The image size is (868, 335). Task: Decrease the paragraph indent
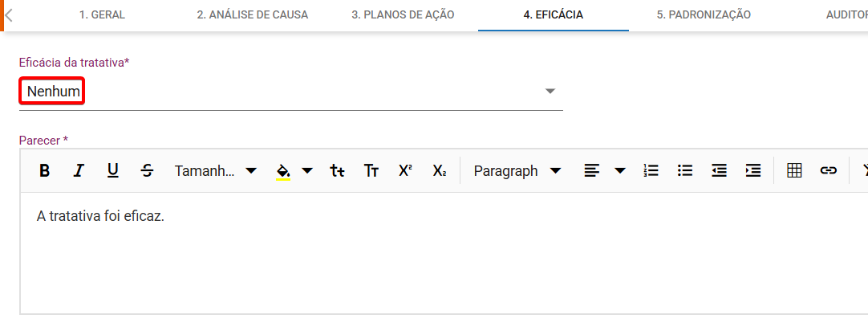point(719,171)
